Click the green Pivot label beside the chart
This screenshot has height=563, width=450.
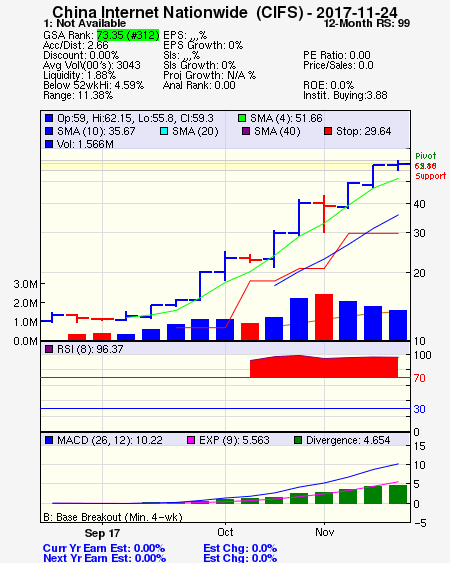426,156
